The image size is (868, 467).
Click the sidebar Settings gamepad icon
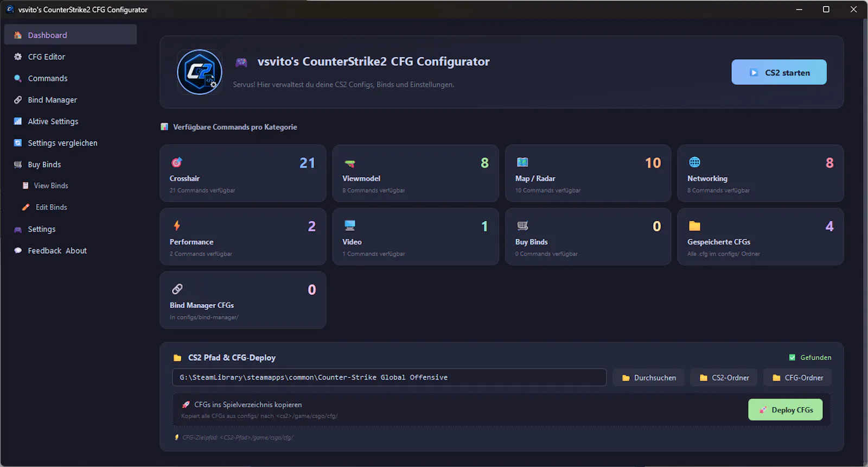pyautogui.click(x=18, y=230)
